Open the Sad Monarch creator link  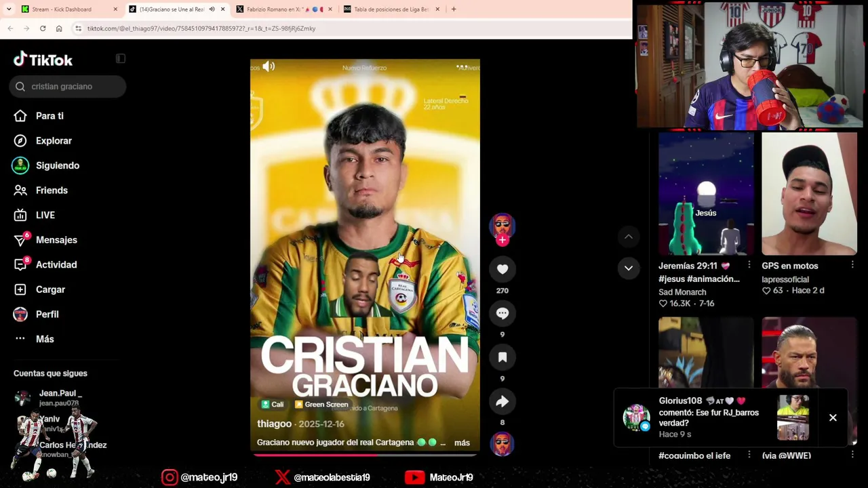pyautogui.click(x=682, y=292)
